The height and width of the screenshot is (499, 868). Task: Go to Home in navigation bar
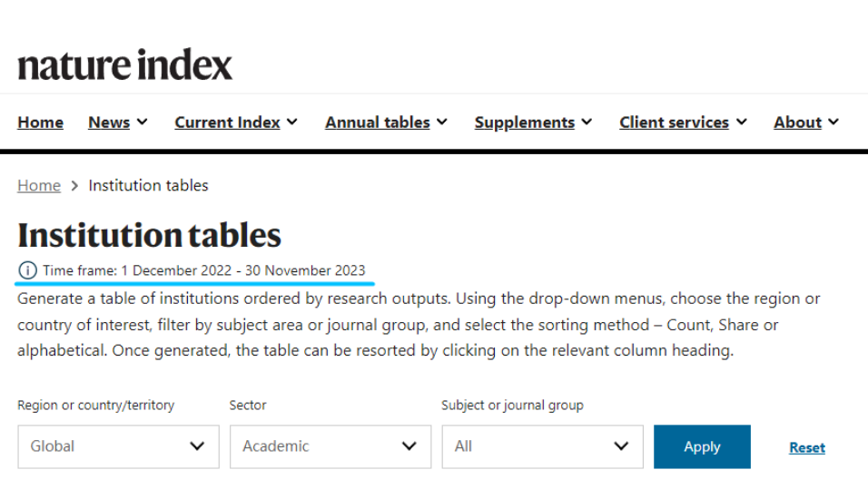tap(40, 122)
